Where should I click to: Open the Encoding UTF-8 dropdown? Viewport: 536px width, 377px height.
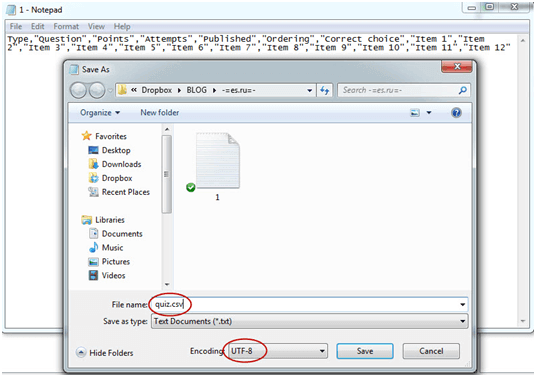(x=277, y=351)
